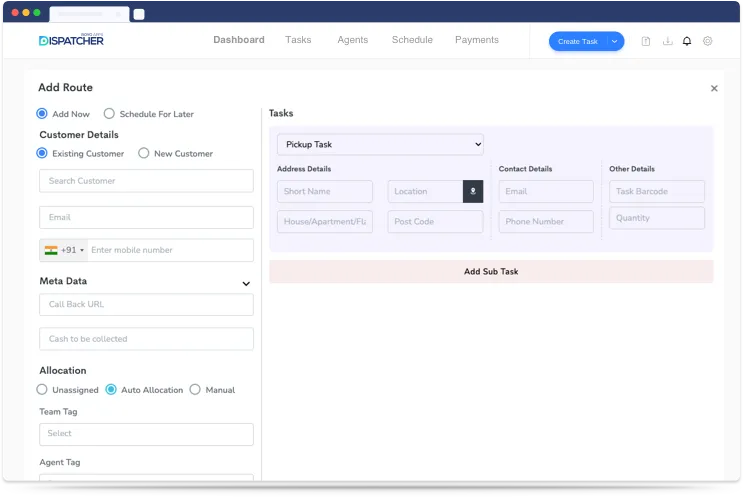Screen dimensions: 743x497
Task: Close the Add Route panel
Action: [x=714, y=88]
